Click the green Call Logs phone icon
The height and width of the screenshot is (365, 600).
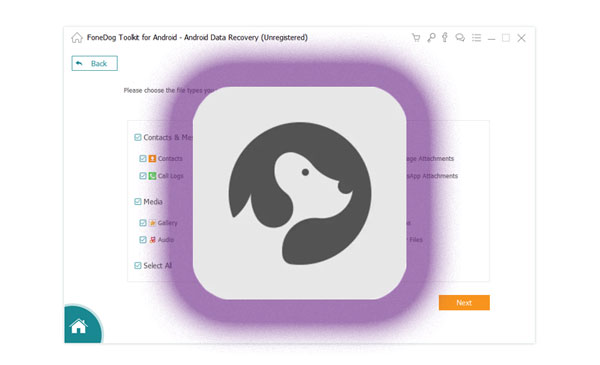[152, 176]
